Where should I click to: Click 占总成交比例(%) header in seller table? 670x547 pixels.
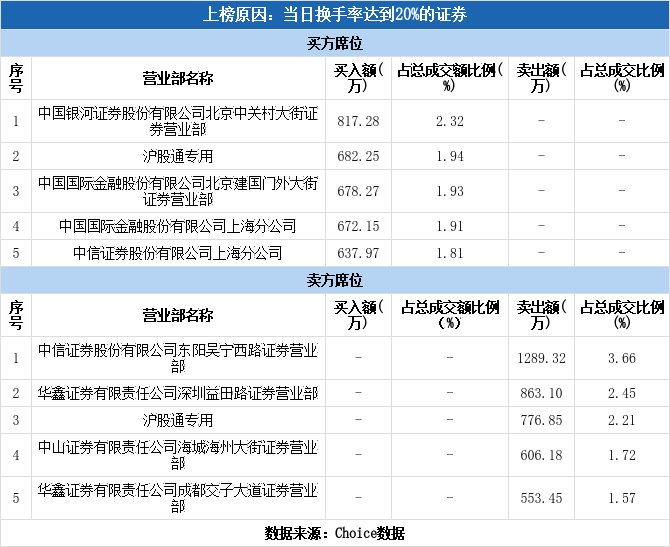click(622, 315)
